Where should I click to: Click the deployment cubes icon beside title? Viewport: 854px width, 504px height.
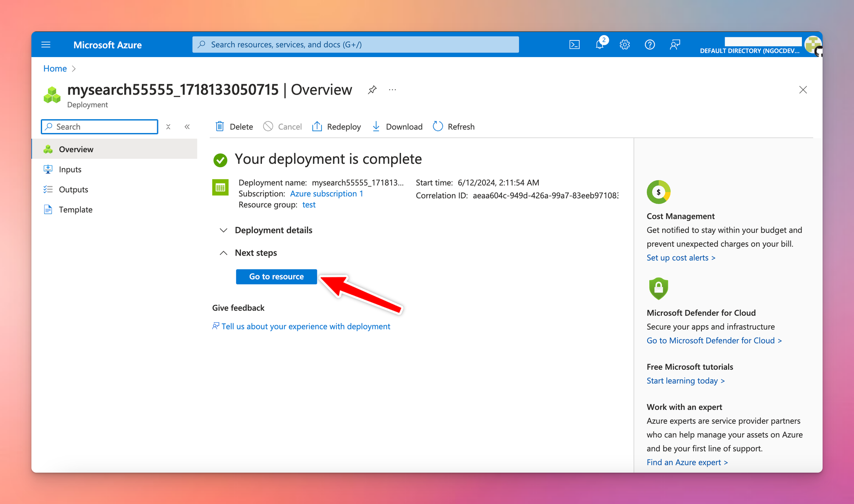click(x=52, y=95)
